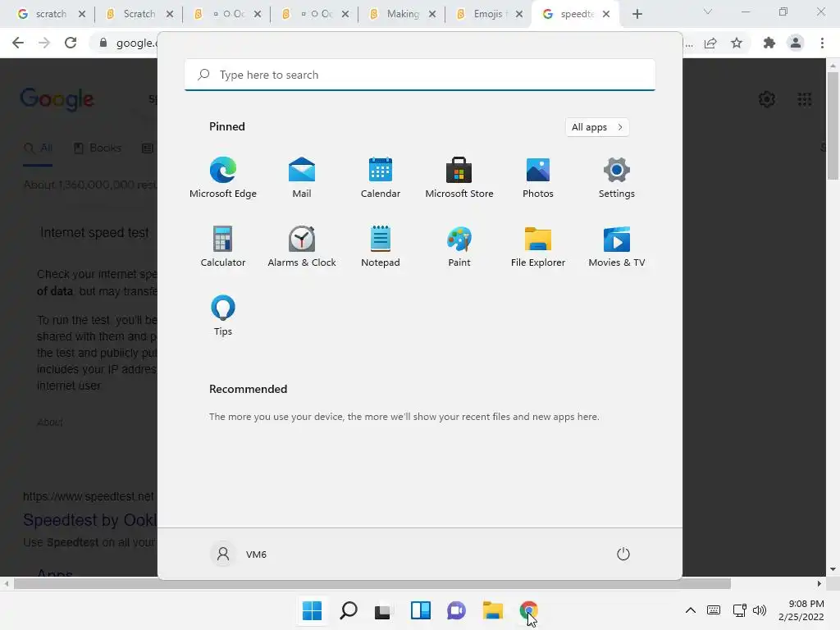The height and width of the screenshot is (630, 840).
Task: Launch Notepad from Start menu
Action: (381, 246)
